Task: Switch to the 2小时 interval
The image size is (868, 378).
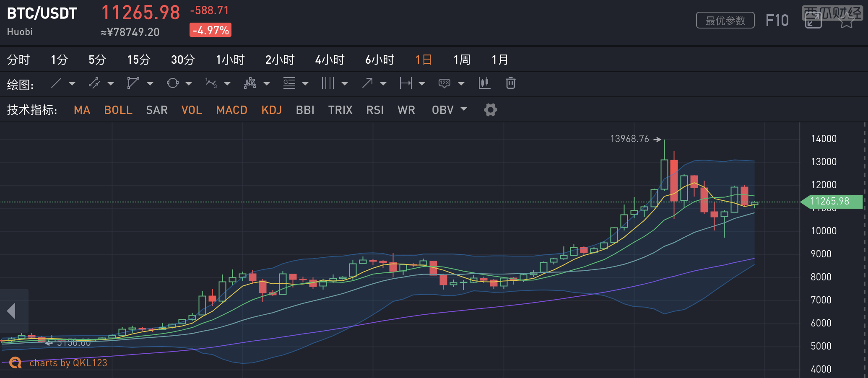Action: 280,60
